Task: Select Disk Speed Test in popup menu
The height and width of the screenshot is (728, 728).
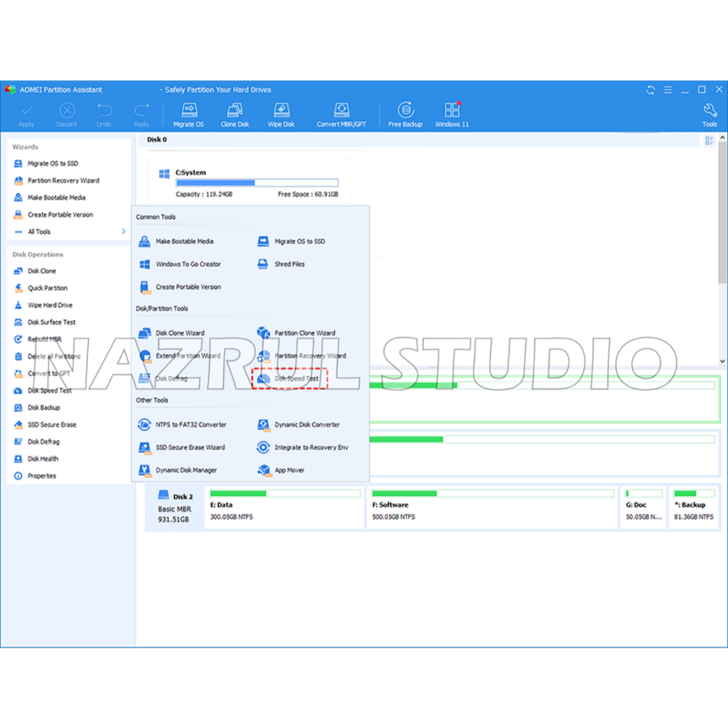Action: [x=290, y=379]
